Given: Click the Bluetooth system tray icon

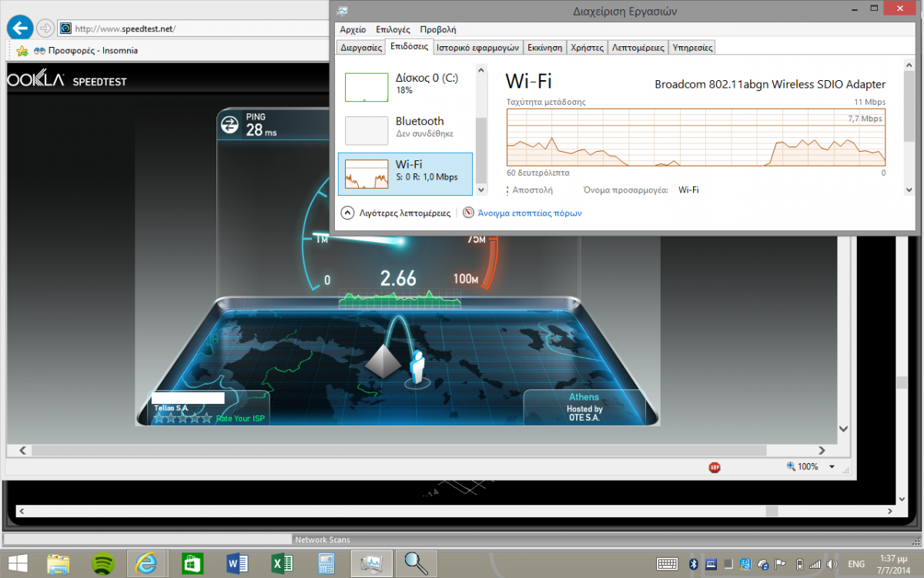Looking at the screenshot, I should pyautogui.click(x=692, y=563).
